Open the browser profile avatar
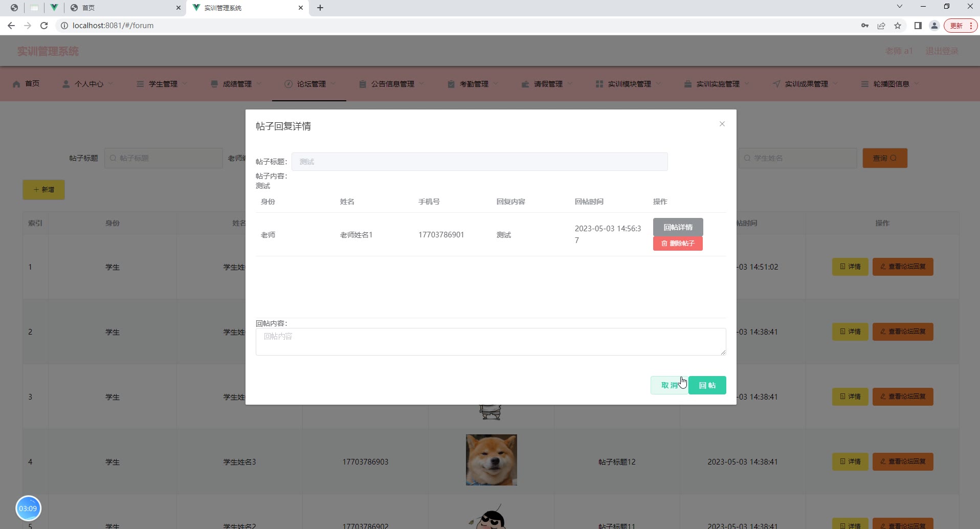The width and height of the screenshot is (980, 529). [934, 26]
